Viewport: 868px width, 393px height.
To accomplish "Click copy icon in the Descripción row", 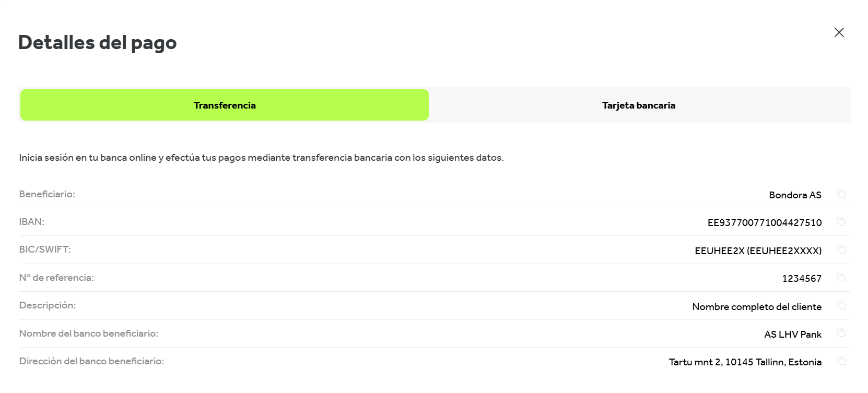I will click(841, 305).
